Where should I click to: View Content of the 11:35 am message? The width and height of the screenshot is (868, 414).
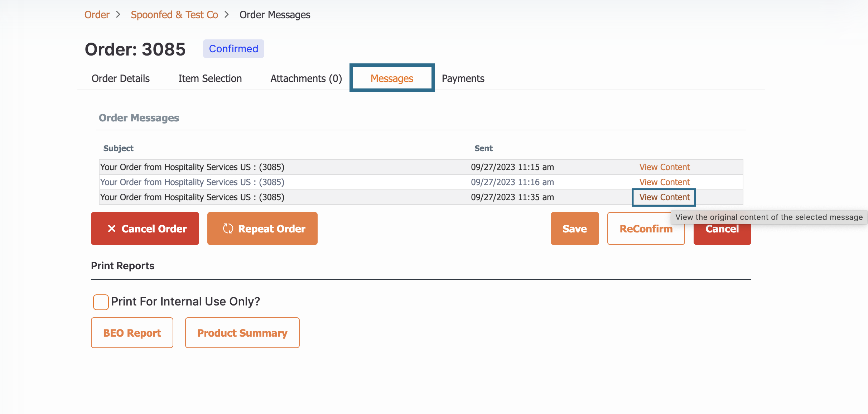[665, 197]
